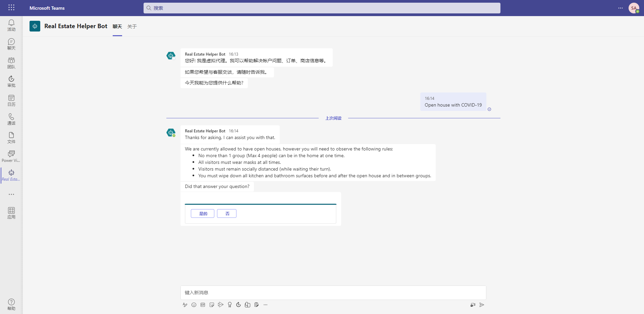Click Real Estate Helper Bot header icon
The image size is (644, 314).
click(35, 26)
